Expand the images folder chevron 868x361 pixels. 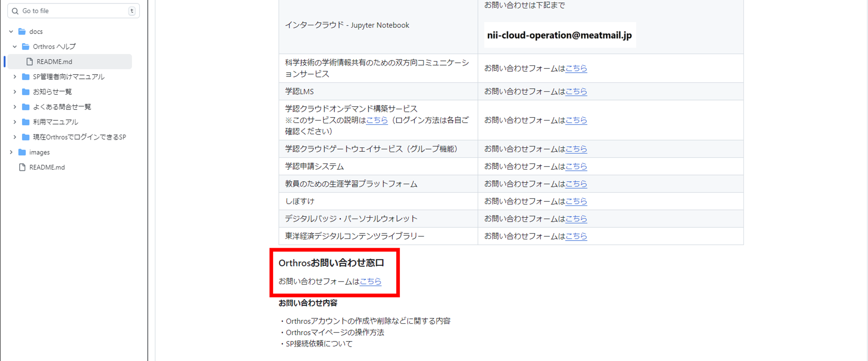[11, 152]
